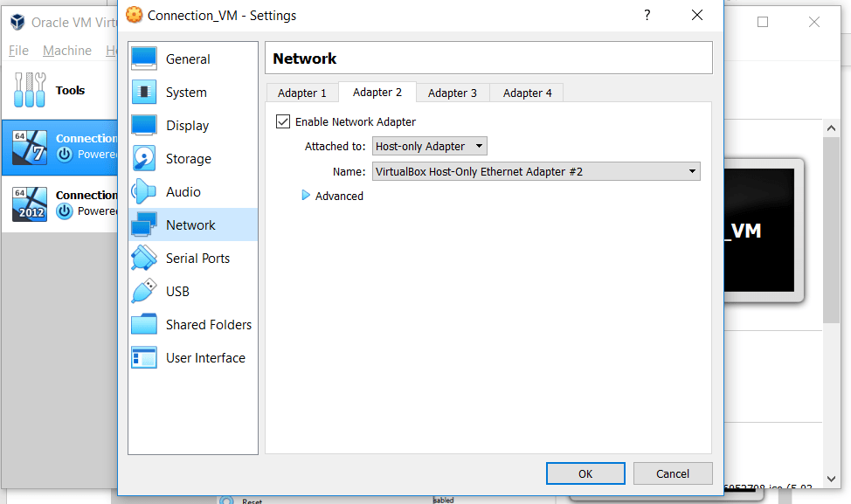
Task: Open the General settings icon
Action: [144, 59]
